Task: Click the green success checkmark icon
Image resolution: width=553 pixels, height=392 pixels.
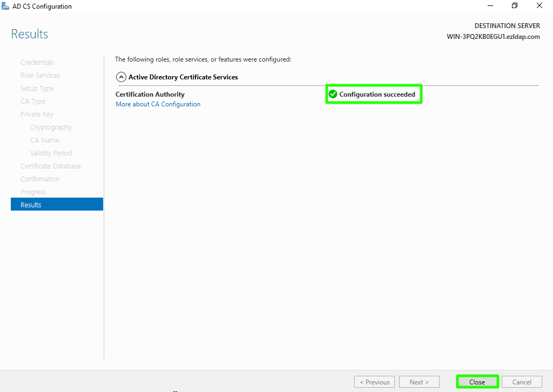Action: point(333,94)
